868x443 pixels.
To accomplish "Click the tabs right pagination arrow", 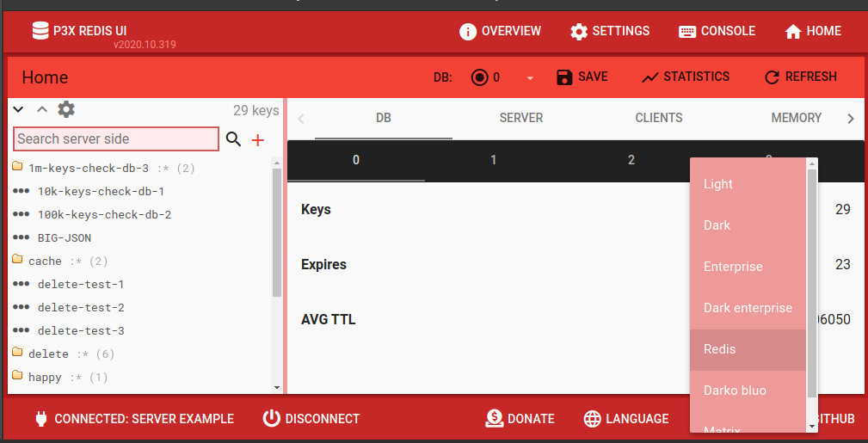I will click(x=851, y=119).
